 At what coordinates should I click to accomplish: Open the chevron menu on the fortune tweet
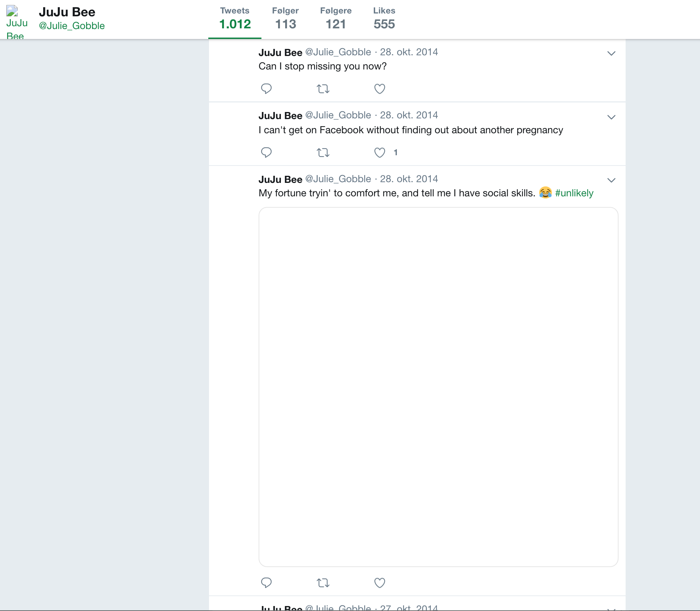click(611, 180)
